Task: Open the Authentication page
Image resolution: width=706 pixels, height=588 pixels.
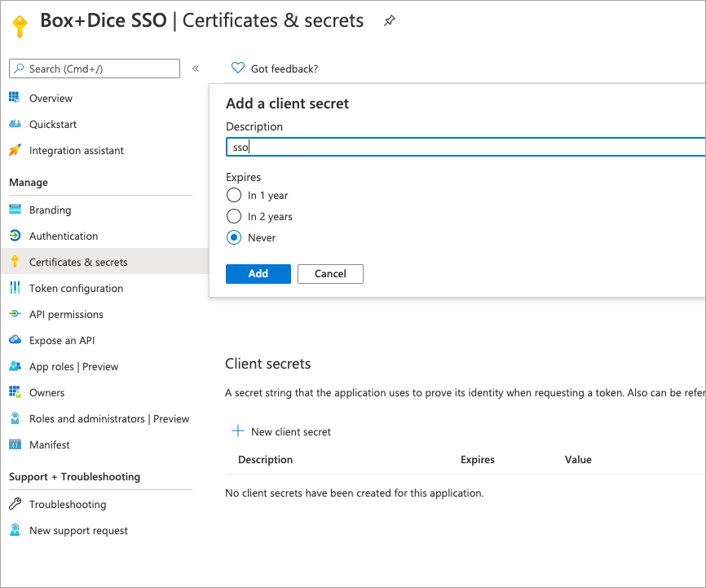Action: (x=64, y=237)
